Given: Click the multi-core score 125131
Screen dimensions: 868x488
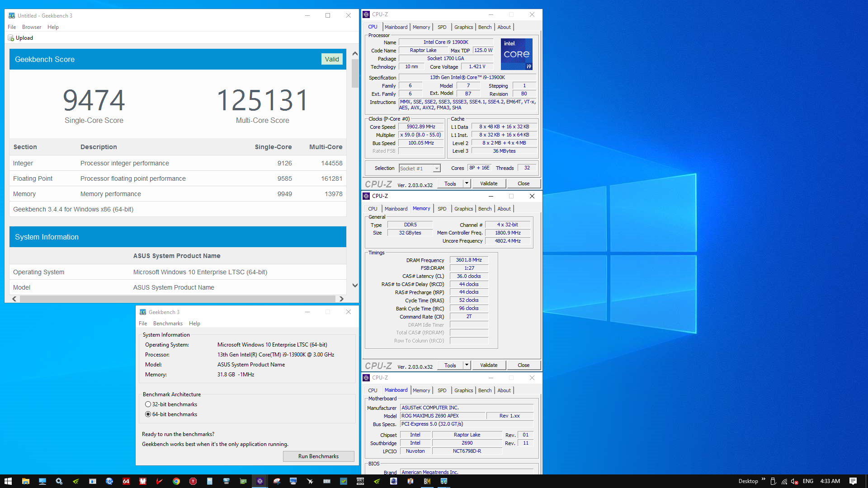Looking at the screenshot, I should [x=263, y=100].
